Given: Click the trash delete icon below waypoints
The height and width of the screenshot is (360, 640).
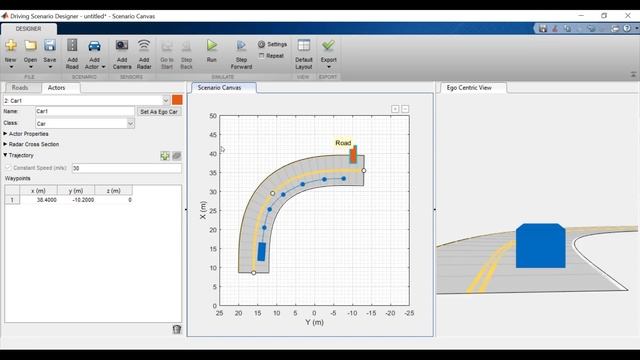Looking at the screenshot, I should pos(177,329).
